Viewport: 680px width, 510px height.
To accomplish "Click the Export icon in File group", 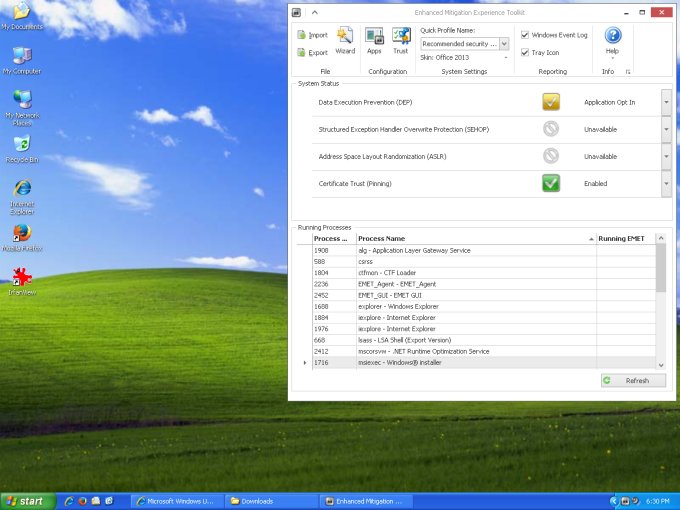I will coord(301,52).
